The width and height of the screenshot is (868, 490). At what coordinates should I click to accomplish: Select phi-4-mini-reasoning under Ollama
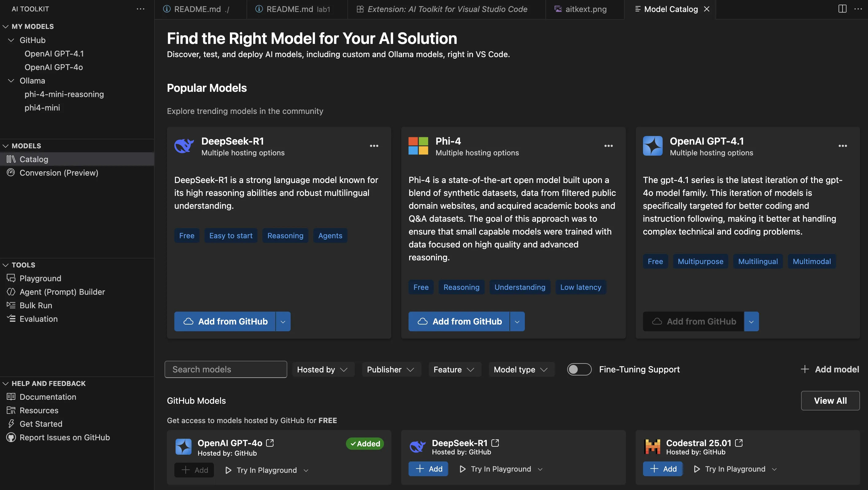[x=64, y=94]
